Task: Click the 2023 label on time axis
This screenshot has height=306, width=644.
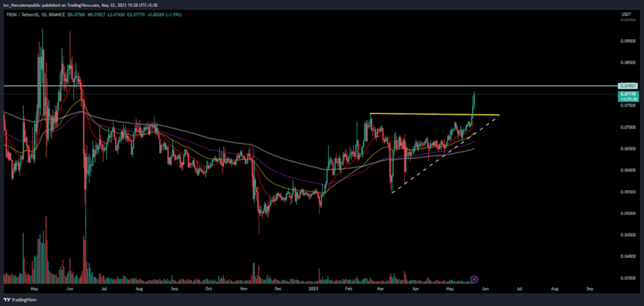Action: (313, 289)
